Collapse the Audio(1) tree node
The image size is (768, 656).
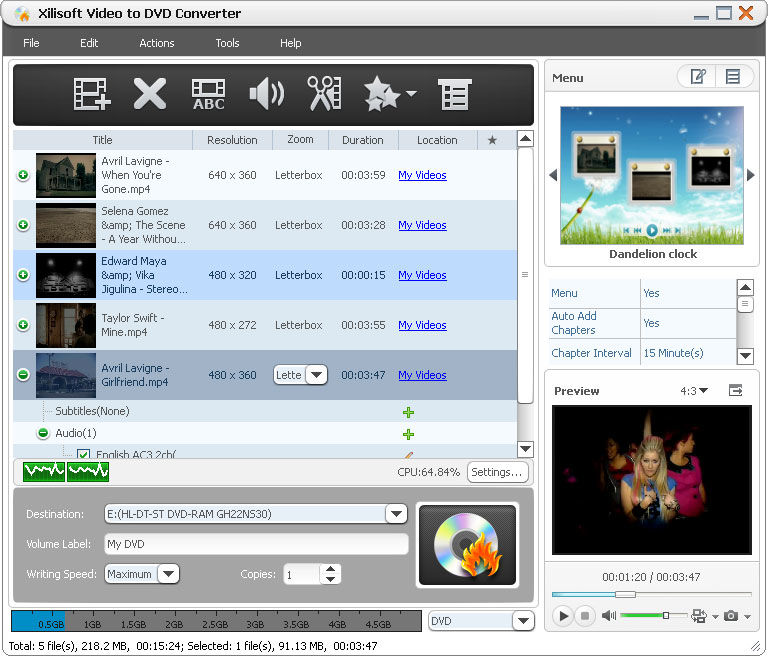tap(43, 433)
